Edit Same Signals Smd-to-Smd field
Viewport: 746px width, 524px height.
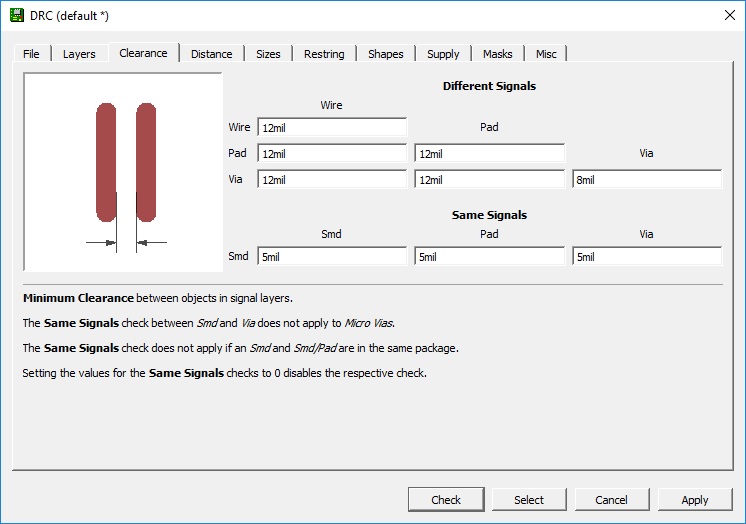tap(332, 257)
